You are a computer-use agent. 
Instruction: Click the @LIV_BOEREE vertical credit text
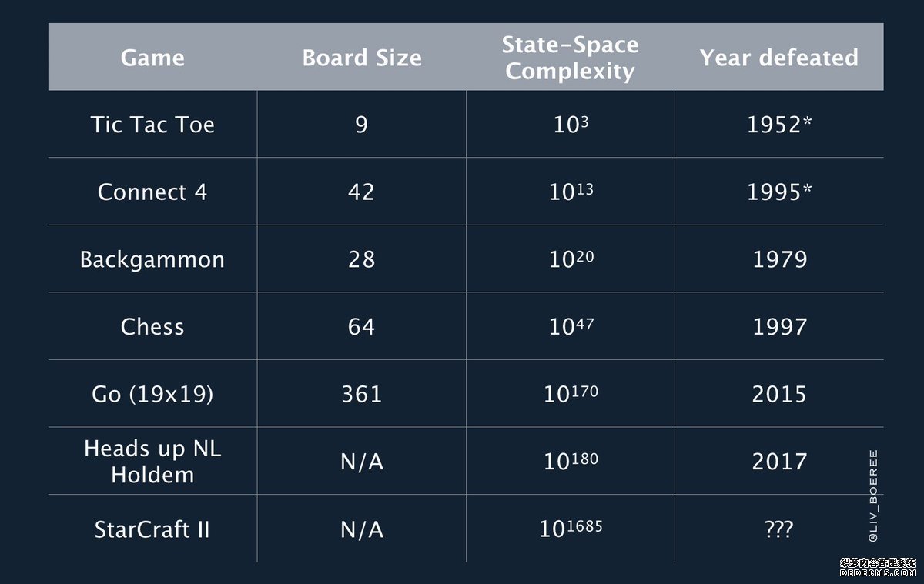872,492
